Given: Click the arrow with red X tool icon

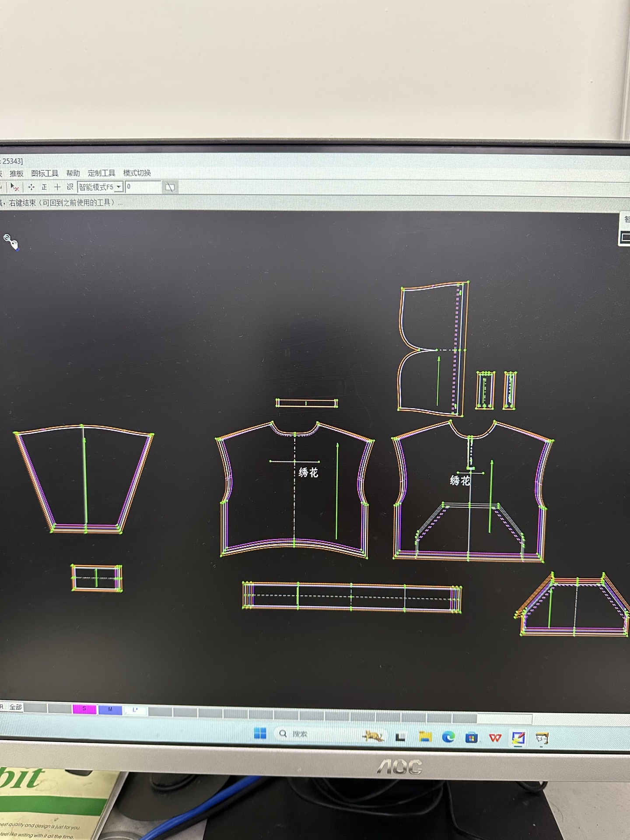Looking at the screenshot, I should [14, 187].
